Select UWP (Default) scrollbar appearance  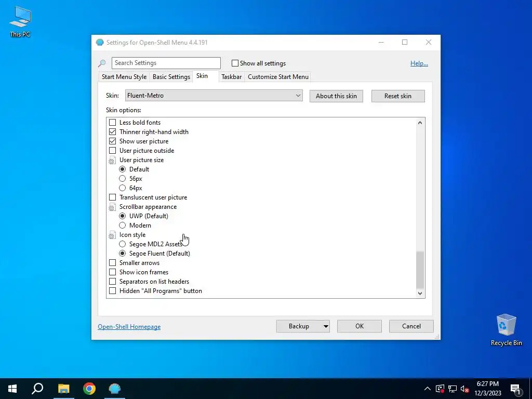pos(122,216)
